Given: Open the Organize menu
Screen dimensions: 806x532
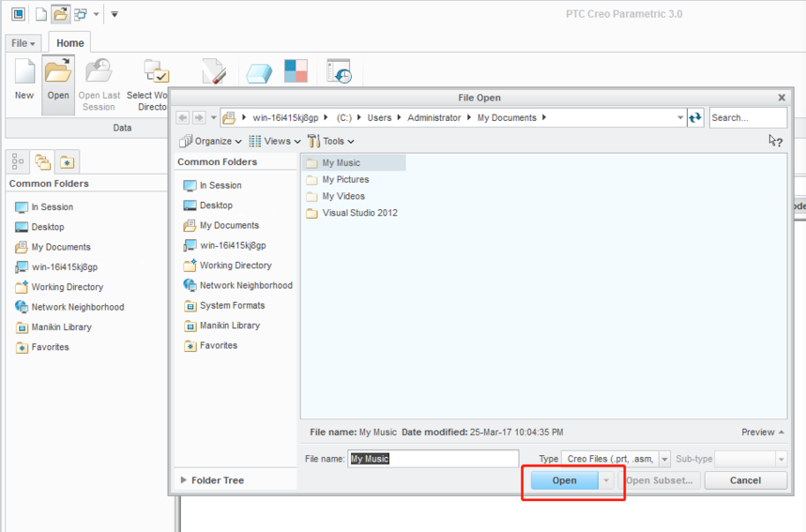Looking at the screenshot, I should click(210, 142).
